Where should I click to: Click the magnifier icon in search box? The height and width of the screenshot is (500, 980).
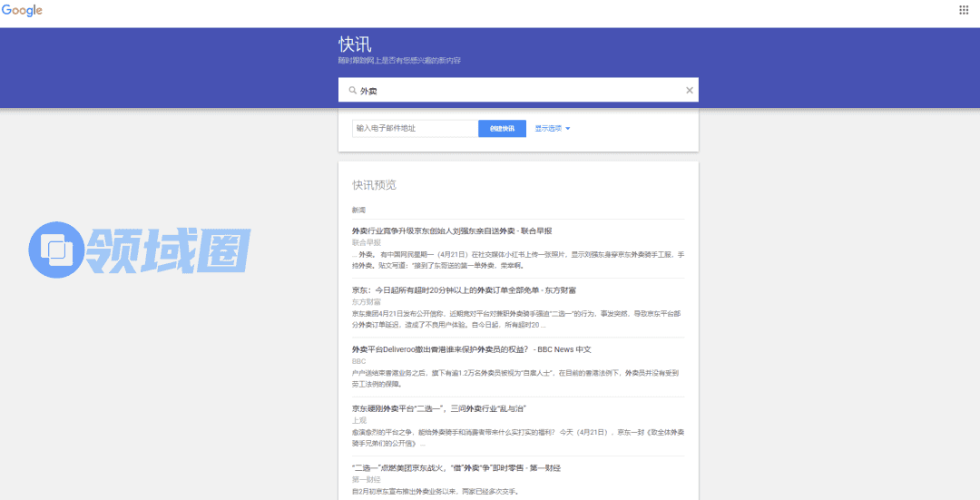[351, 91]
